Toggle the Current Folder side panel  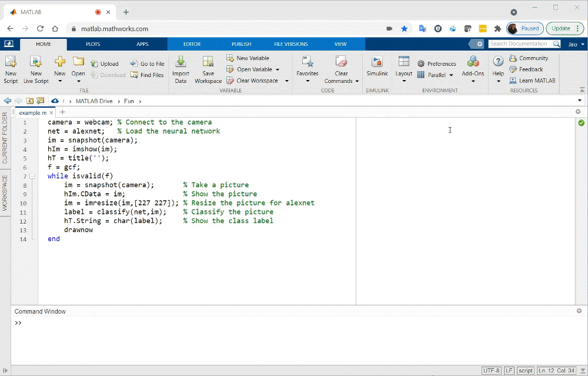point(5,138)
